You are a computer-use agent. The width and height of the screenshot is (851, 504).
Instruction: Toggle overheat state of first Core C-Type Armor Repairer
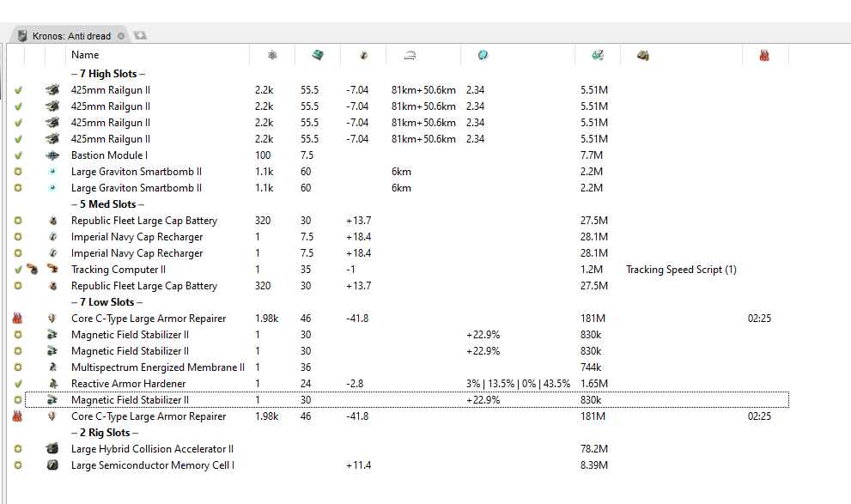point(18,319)
